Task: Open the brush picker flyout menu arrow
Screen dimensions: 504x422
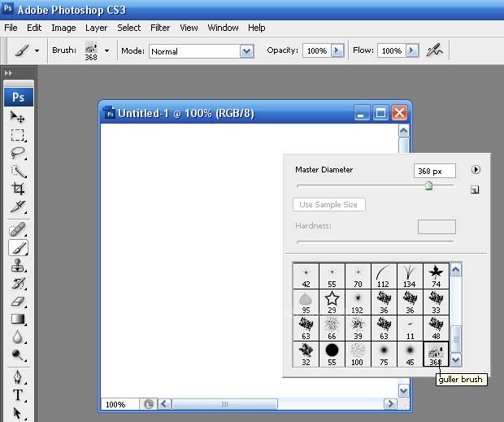Action: tap(476, 169)
